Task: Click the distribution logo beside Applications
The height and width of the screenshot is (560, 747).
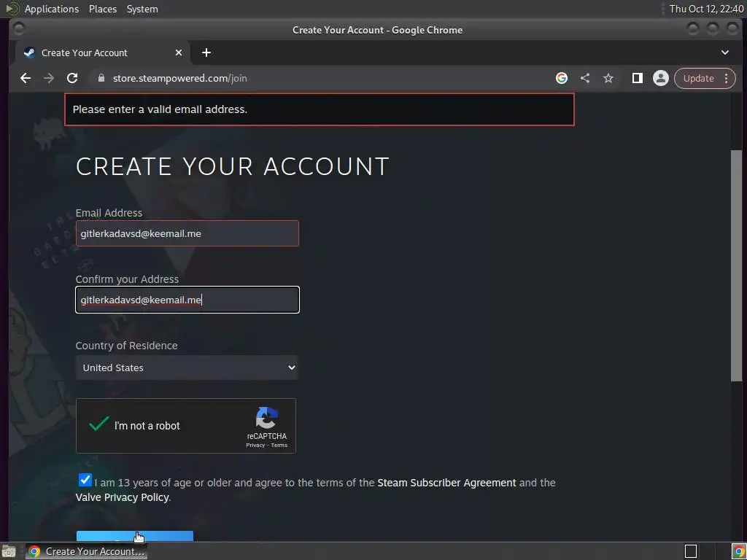Action: [x=12, y=9]
